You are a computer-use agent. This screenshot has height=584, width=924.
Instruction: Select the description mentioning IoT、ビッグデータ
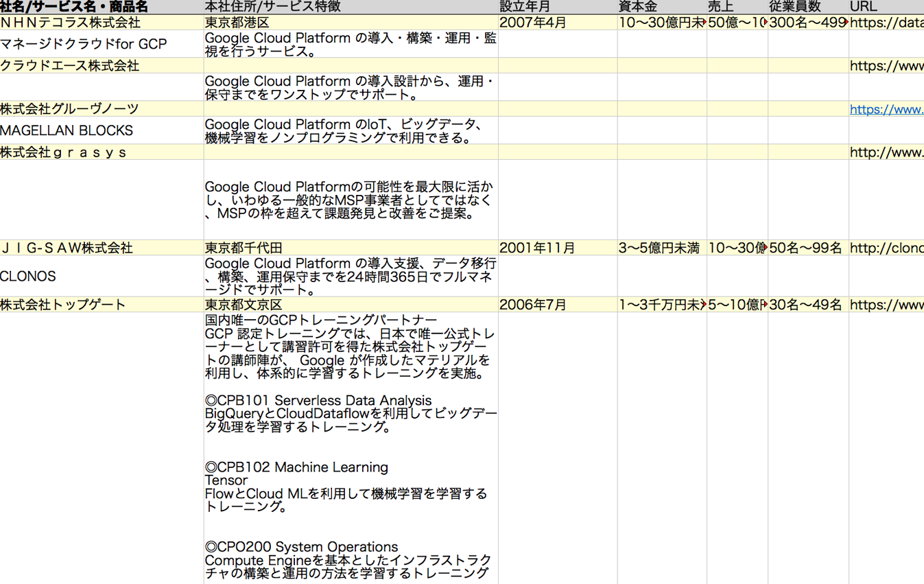coord(351,130)
